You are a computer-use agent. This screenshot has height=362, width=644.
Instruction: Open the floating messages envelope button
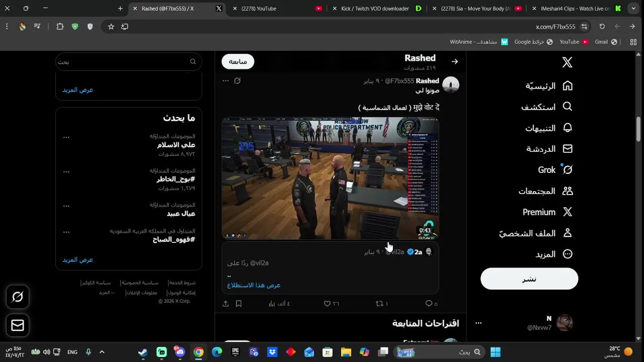coord(18,325)
